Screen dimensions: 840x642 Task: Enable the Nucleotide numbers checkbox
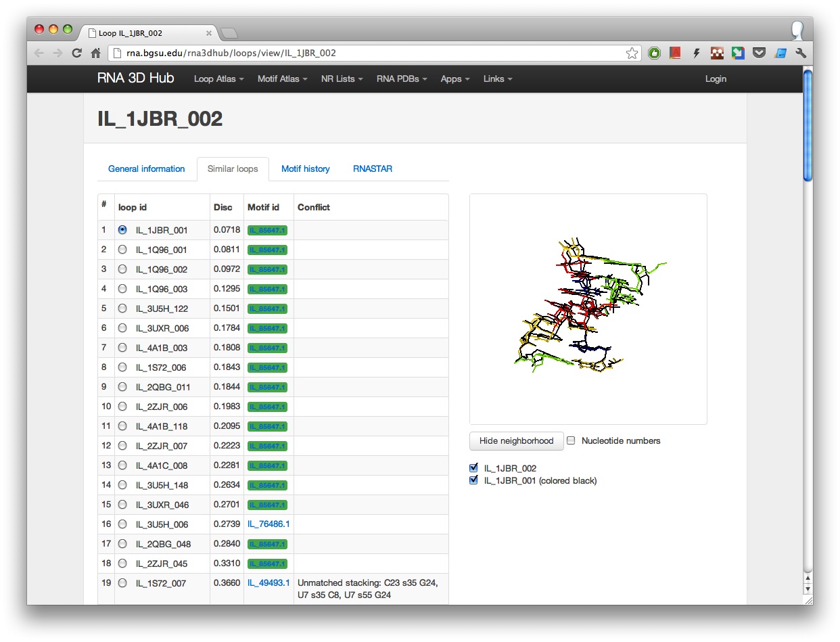pos(571,440)
